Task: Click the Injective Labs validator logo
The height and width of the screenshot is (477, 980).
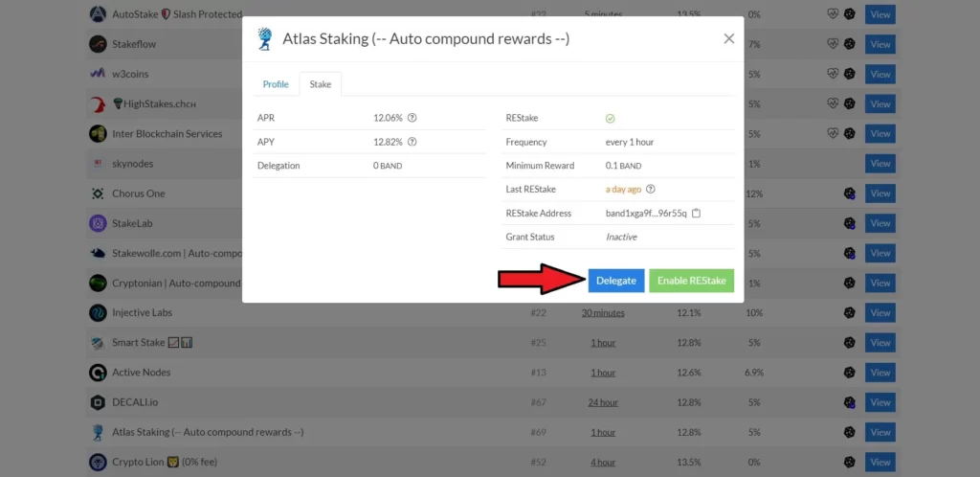Action: (x=98, y=313)
